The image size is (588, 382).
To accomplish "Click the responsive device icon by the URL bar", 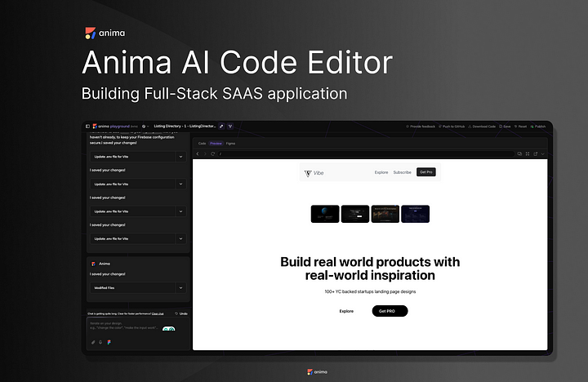I will click(519, 153).
